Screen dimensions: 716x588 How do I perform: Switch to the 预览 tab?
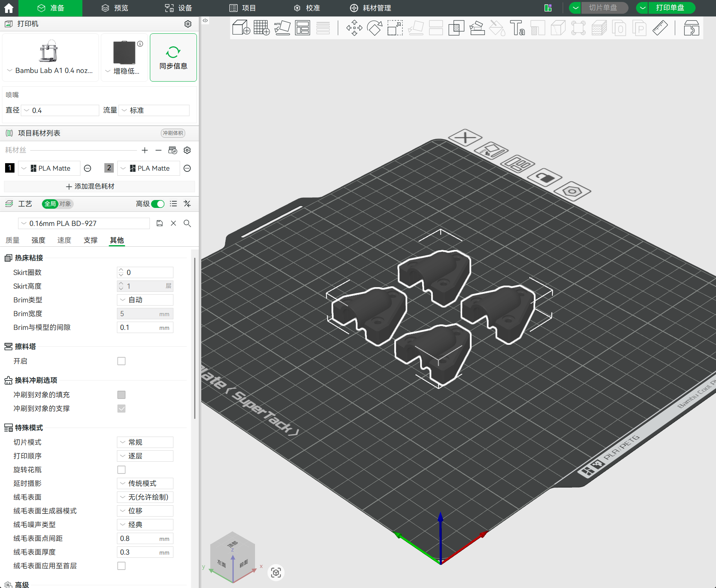click(x=115, y=8)
